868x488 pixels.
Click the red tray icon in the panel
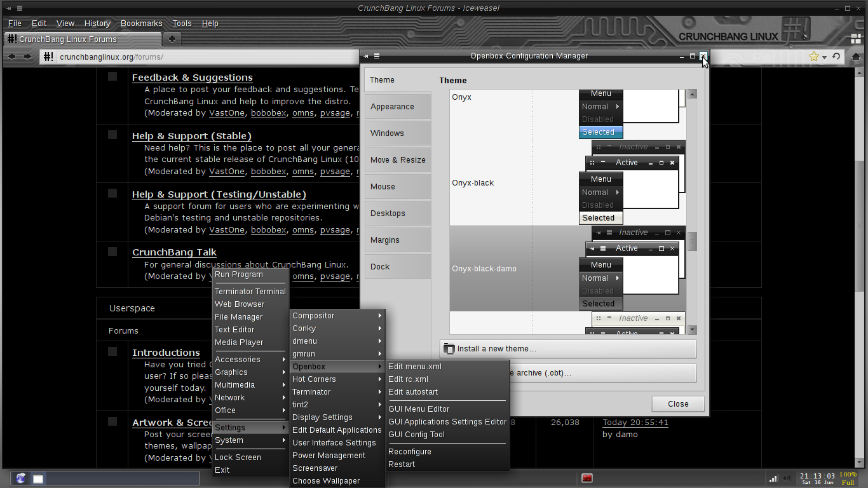coord(587,478)
